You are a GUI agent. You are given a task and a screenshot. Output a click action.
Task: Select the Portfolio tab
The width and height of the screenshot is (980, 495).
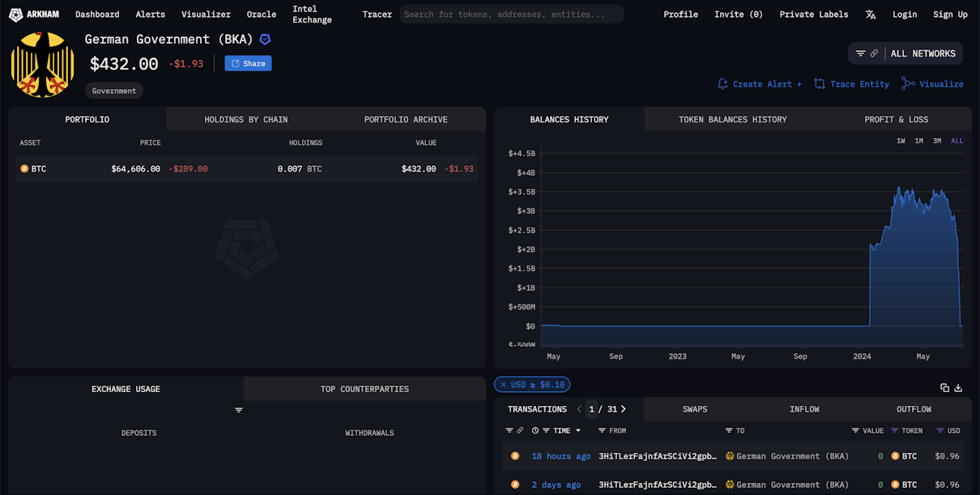coord(87,119)
